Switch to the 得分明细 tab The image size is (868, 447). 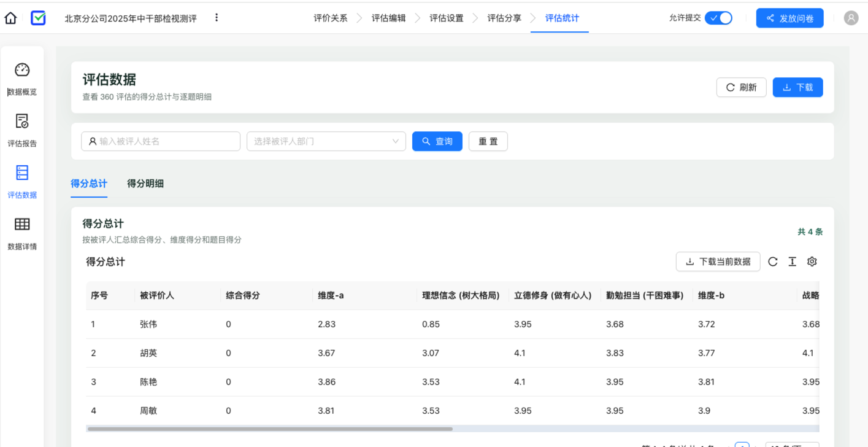click(x=145, y=184)
